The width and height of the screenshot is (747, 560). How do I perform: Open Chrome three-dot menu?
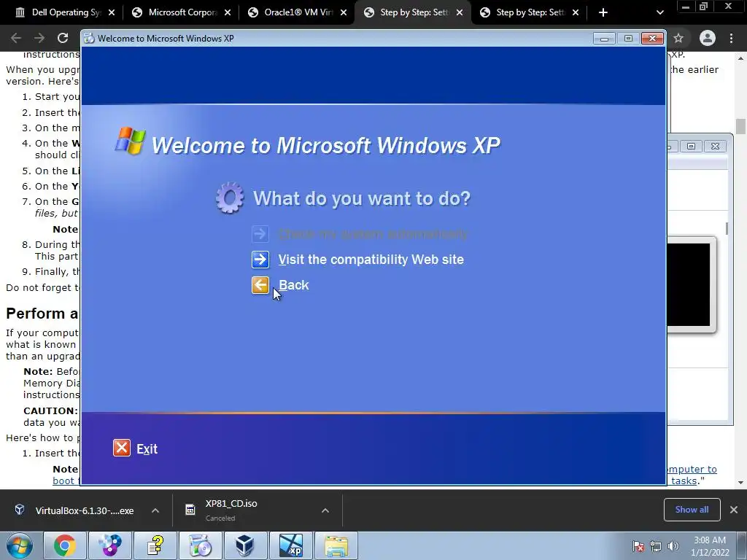731,38
